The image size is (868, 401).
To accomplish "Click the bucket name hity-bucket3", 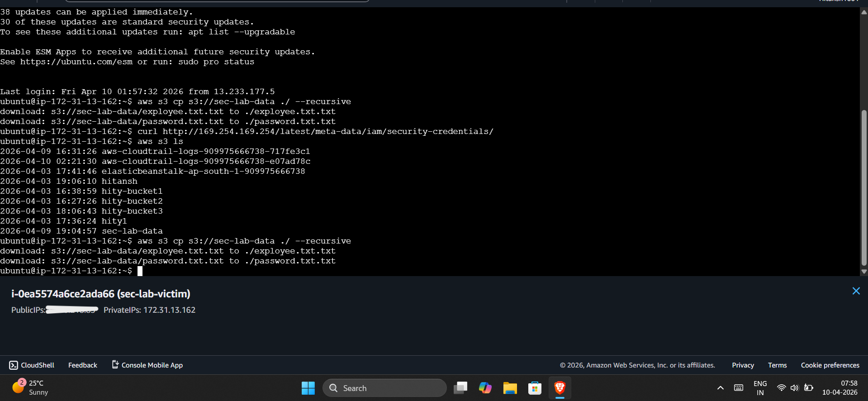I will [132, 211].
